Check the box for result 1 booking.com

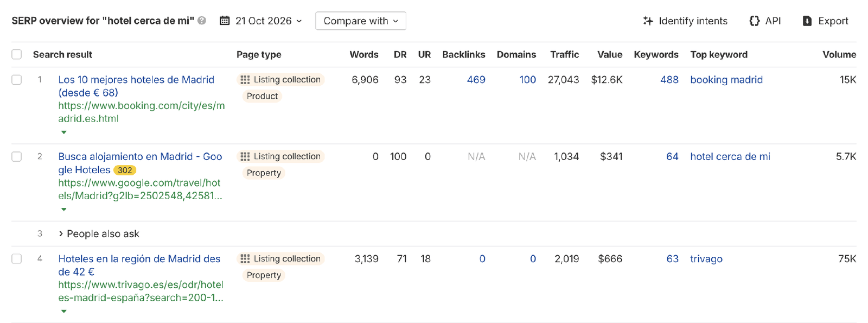pos(17,80)
